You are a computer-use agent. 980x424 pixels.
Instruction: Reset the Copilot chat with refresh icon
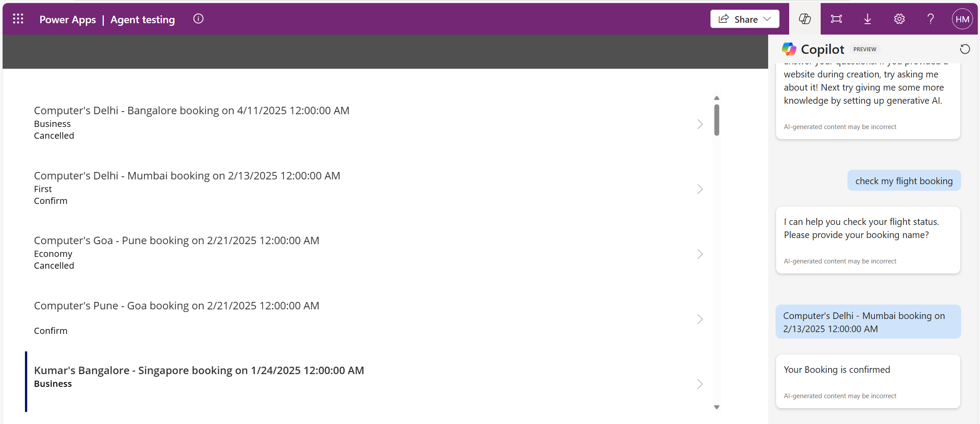point(965,49)
